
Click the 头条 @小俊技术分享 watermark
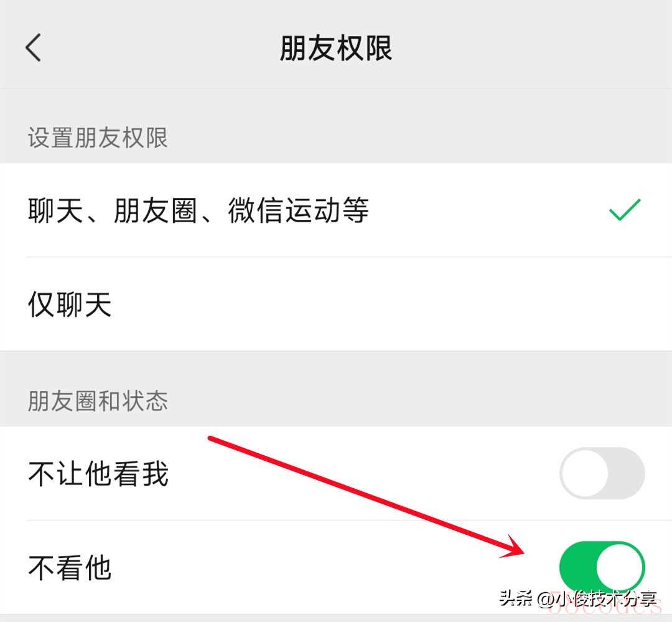click(x=577, y=598)
